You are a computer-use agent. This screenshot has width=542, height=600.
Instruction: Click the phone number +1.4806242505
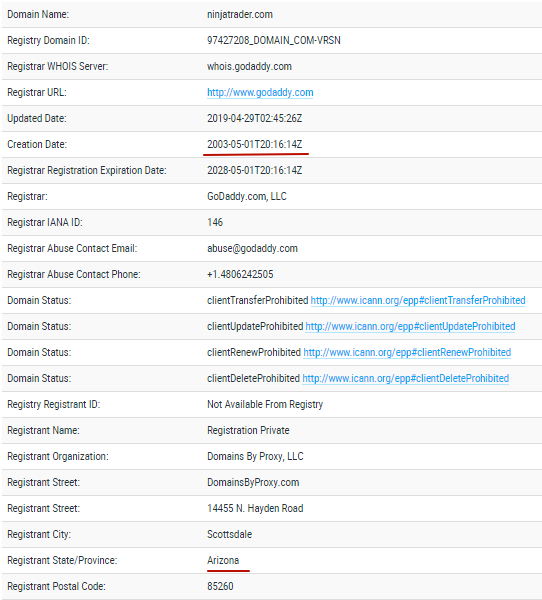[x=240, y=274]
